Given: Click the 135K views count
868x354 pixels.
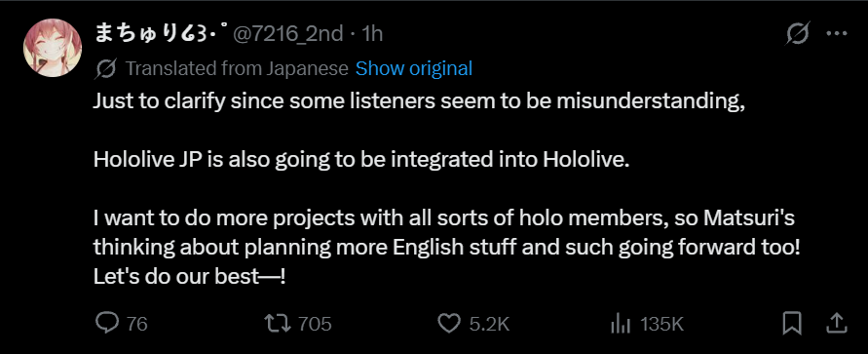Looking at the screenshot, I should pyautogui.click(x=662, y=324).
